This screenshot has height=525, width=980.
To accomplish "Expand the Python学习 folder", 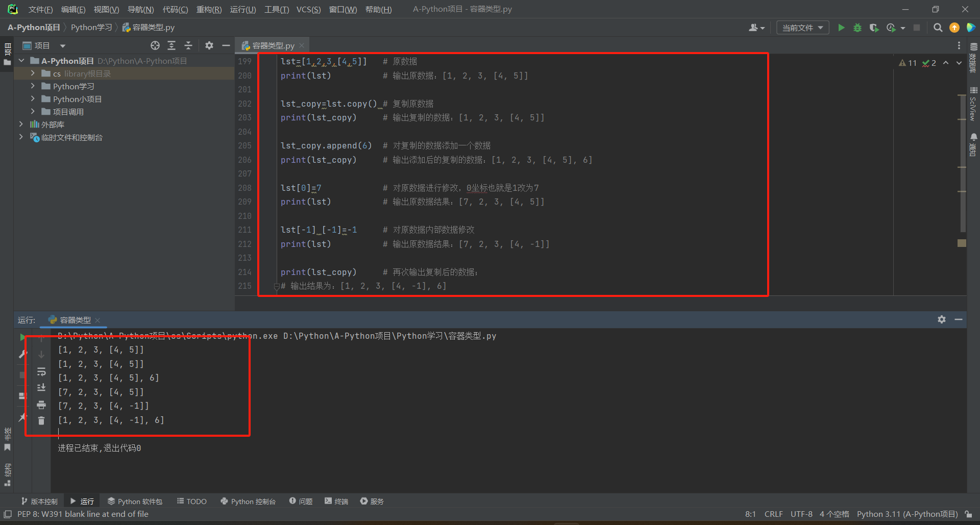I will (33, 86).
